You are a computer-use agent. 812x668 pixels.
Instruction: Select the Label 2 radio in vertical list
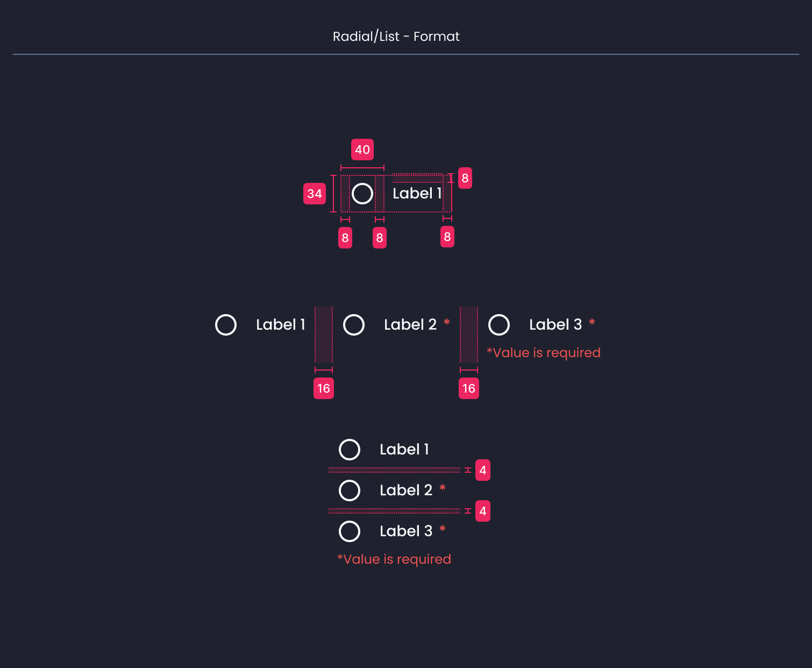[350, 490]
